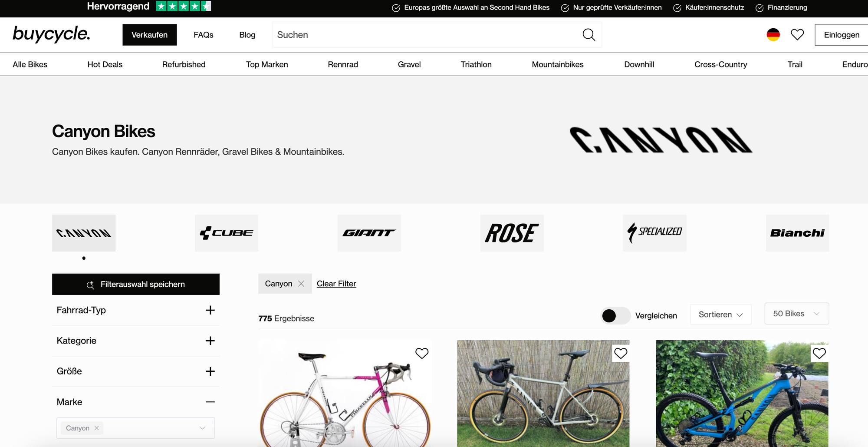Open the Sortieren dropdown
The width and height of the screenshot is (868, 447).
tap(720, 314)
